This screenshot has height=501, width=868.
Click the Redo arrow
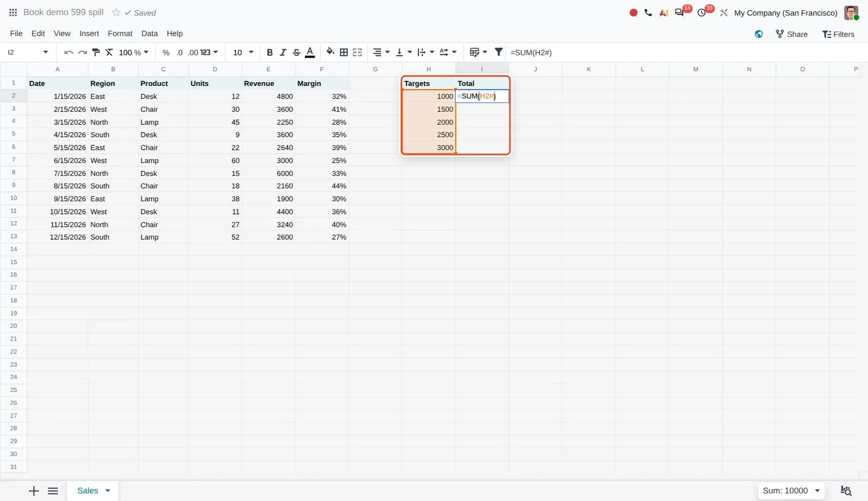pyautogui.click(x=82, y=53)
